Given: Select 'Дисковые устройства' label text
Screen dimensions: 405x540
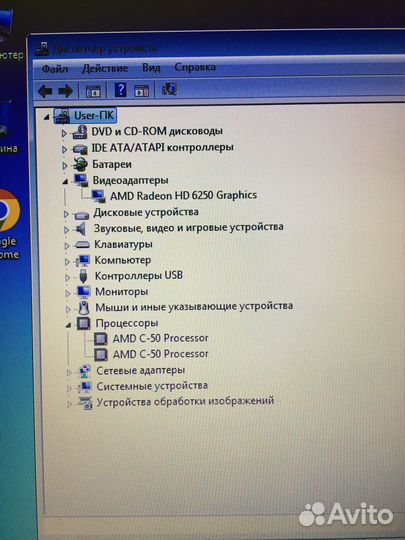Looking at the screenshot, I should tap(146, 212).
